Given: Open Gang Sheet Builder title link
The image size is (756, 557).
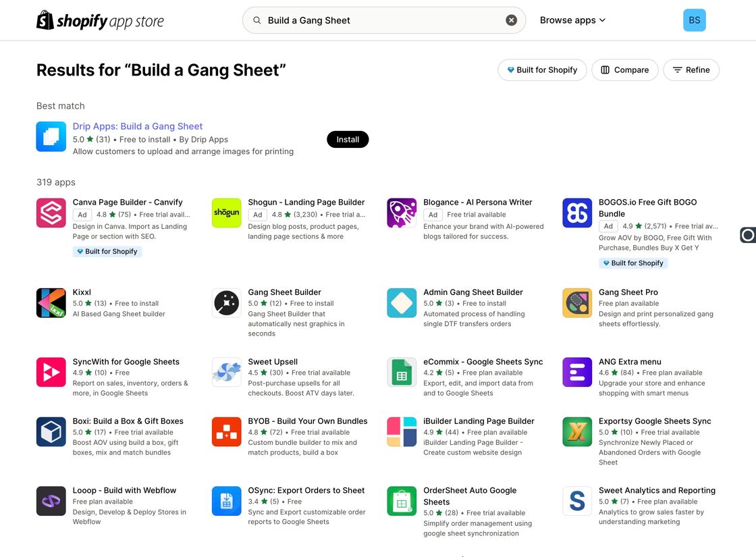Looking at the screenshot, I should [284, 292].
